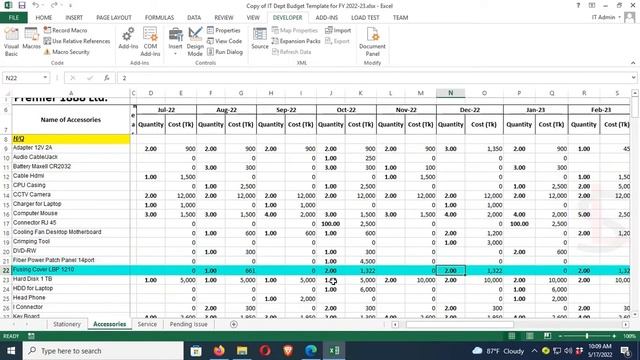Switch to Page Break Preview
Image resolution: width=640 pixels, height=360 pixels.
(547, 336)
